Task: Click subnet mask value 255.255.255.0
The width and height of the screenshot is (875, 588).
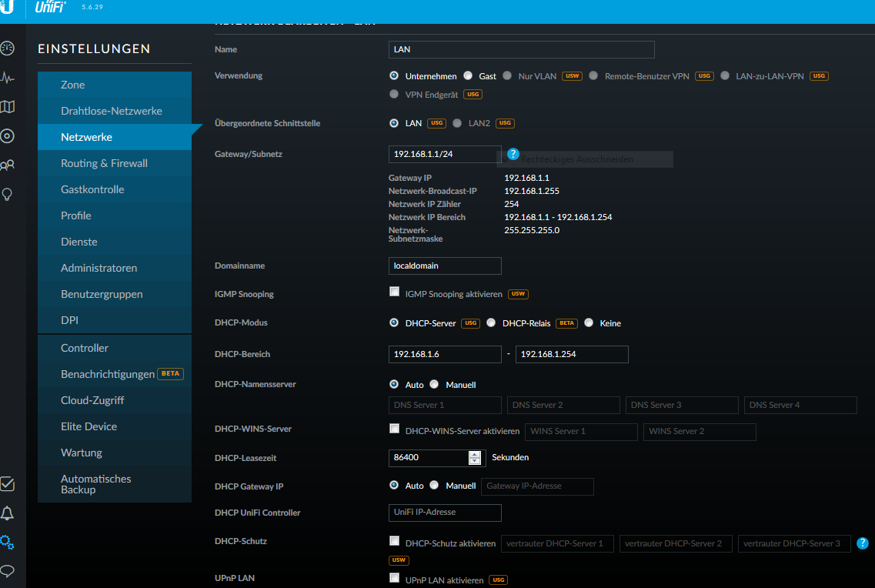Action: 532,230
